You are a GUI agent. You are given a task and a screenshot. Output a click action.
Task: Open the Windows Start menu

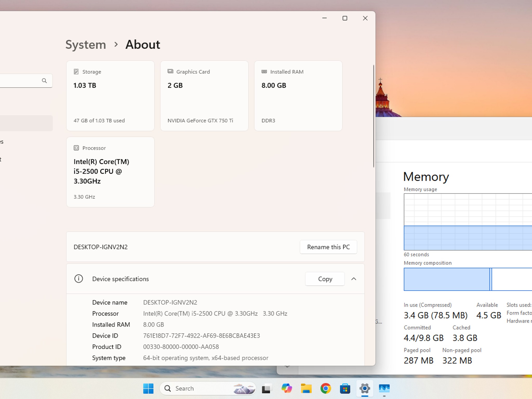[x=148, y=389]
